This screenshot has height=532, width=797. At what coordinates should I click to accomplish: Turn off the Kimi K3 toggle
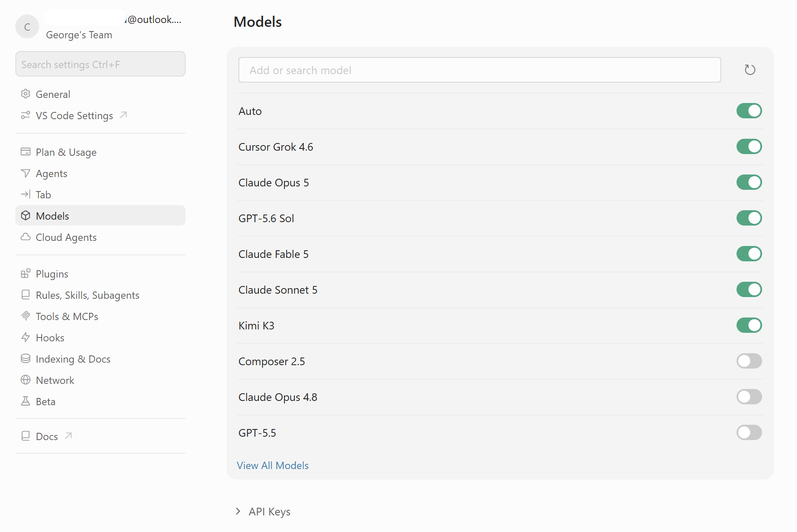click(x=749, y=326)
